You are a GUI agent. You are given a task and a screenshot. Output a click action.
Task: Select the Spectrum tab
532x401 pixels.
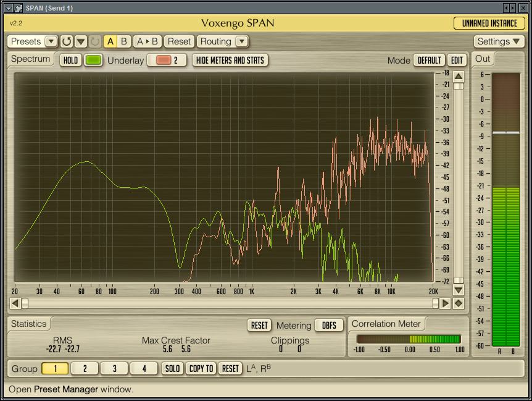tap(30, 59)
